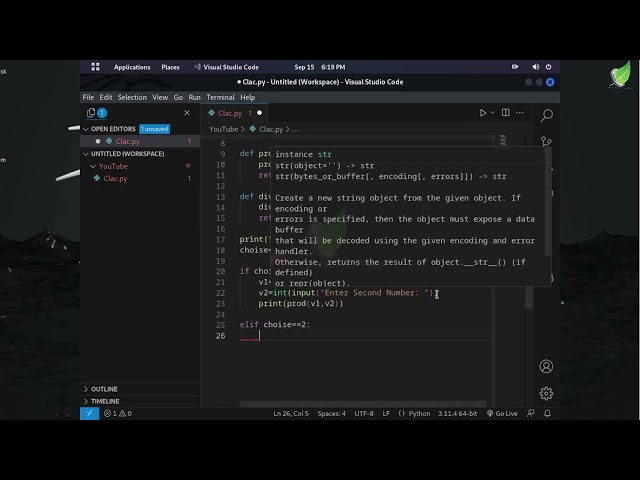The width and height of the screenshot is (640, 480).
Task: Collapse the Open Editors section
Action: tap(86, 129)
